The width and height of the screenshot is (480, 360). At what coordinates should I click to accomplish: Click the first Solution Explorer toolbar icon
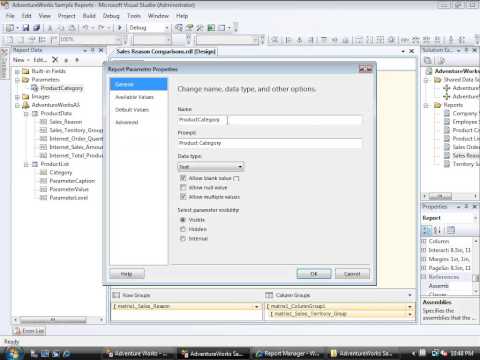coord(428,60)
